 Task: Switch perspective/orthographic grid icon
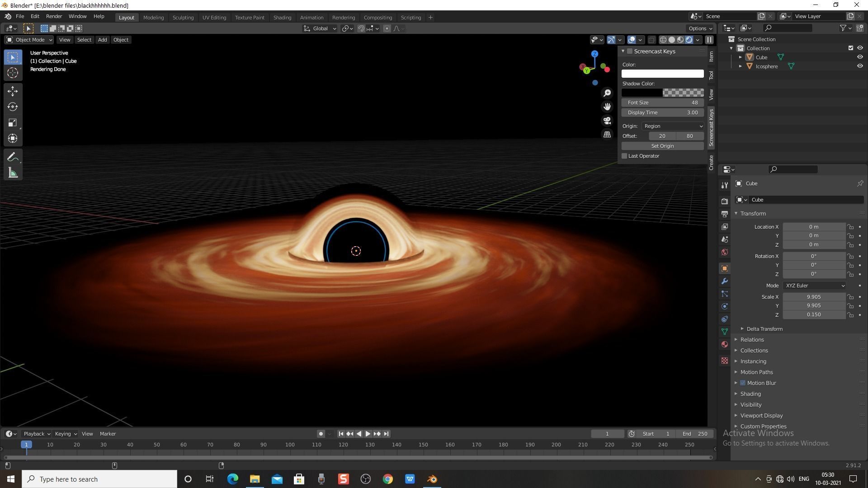click(x=607, y=135)
